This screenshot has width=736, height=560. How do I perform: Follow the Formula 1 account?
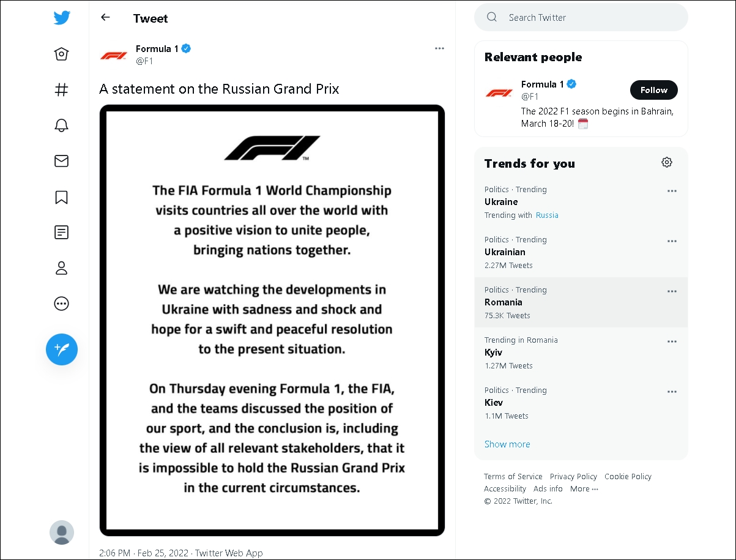654,90
